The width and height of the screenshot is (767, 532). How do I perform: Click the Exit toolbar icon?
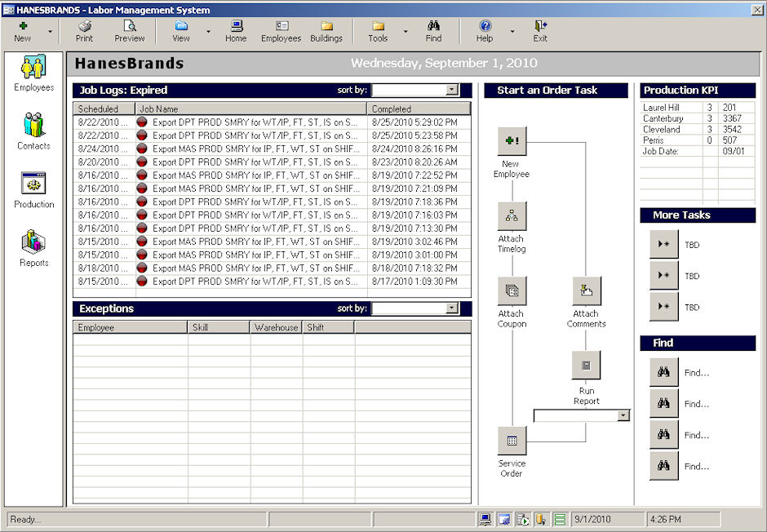pos(540,31)
